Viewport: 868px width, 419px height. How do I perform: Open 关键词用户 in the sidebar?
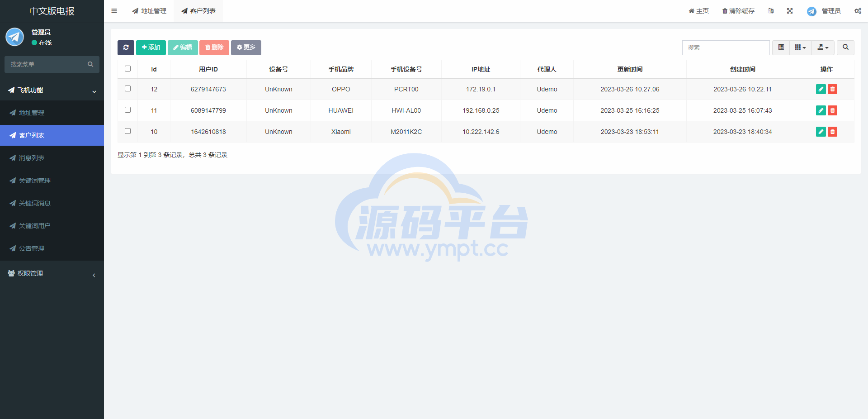point(52,226)
